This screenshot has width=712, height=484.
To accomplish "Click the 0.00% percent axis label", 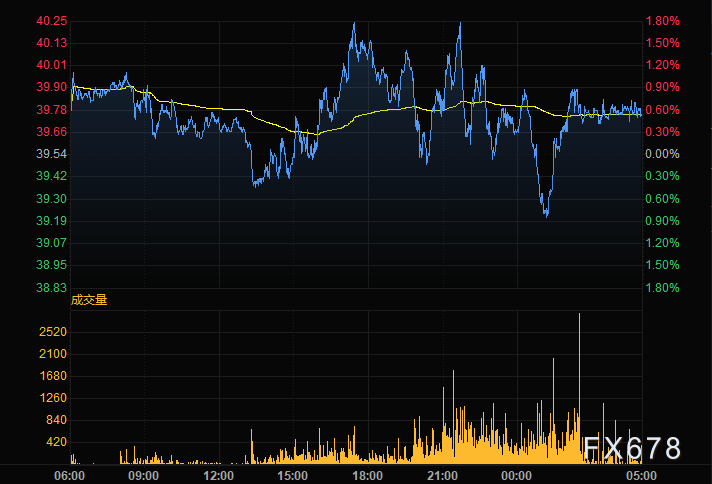I will click(x=663, y=154).
